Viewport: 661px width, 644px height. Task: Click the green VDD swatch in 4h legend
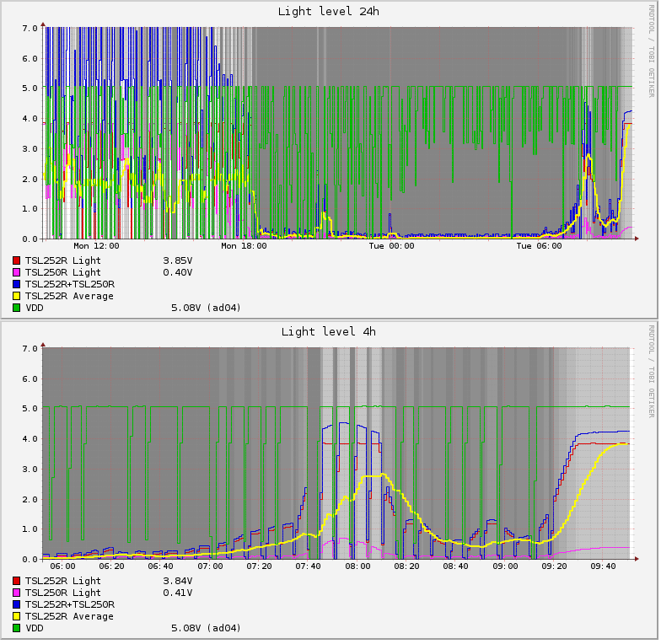[17, 629]
